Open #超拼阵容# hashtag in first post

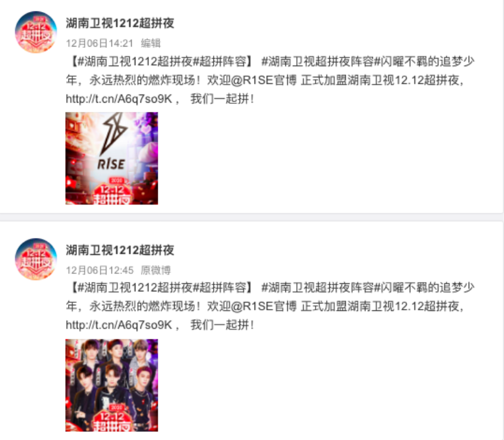point(220,61)
